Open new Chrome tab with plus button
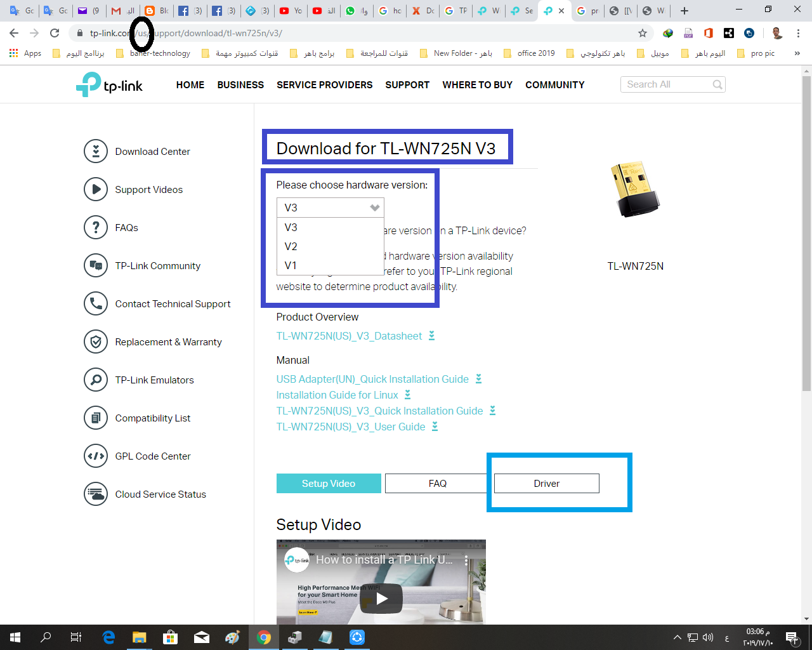Viewport: 812px width, 650px height. 684,11
